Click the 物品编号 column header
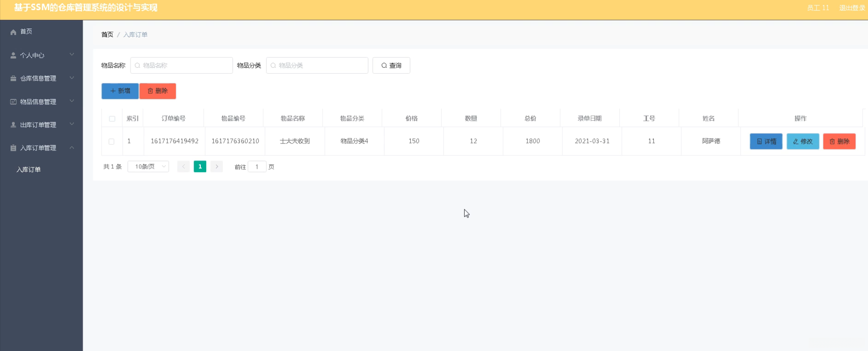This screenshot has height=351, width=868. [x=233, y=118]
